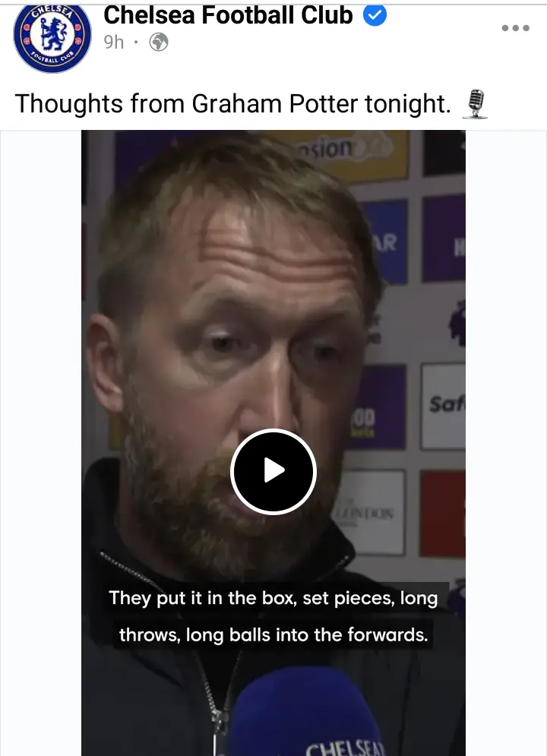Click the globe public audience icon

[159, 43]
